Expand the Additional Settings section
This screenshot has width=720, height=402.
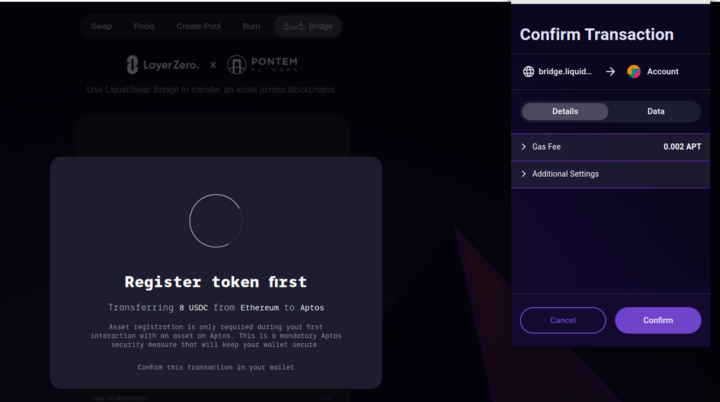point(610,174)
